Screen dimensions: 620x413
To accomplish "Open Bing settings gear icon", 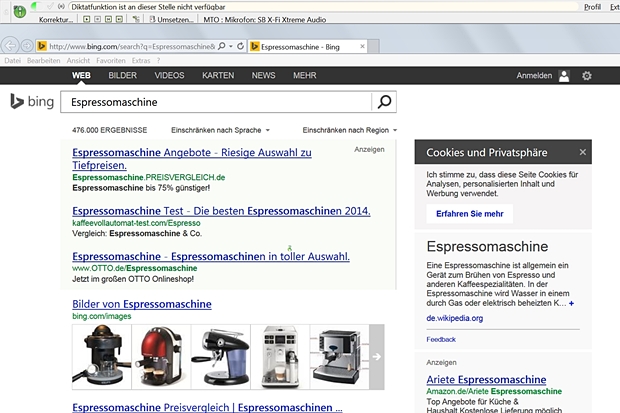I will [x=587, y=76].
